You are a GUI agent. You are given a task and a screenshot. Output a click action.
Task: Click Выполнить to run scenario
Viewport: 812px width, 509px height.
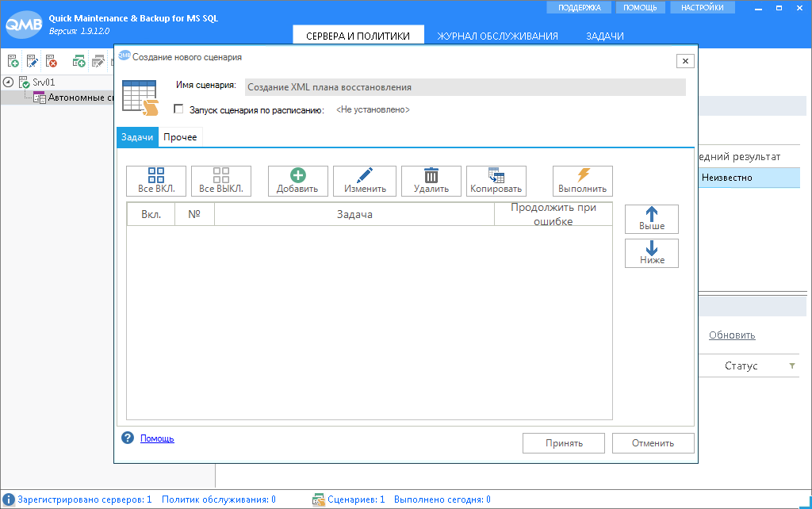pyautogui.click(x=583, y=181)
